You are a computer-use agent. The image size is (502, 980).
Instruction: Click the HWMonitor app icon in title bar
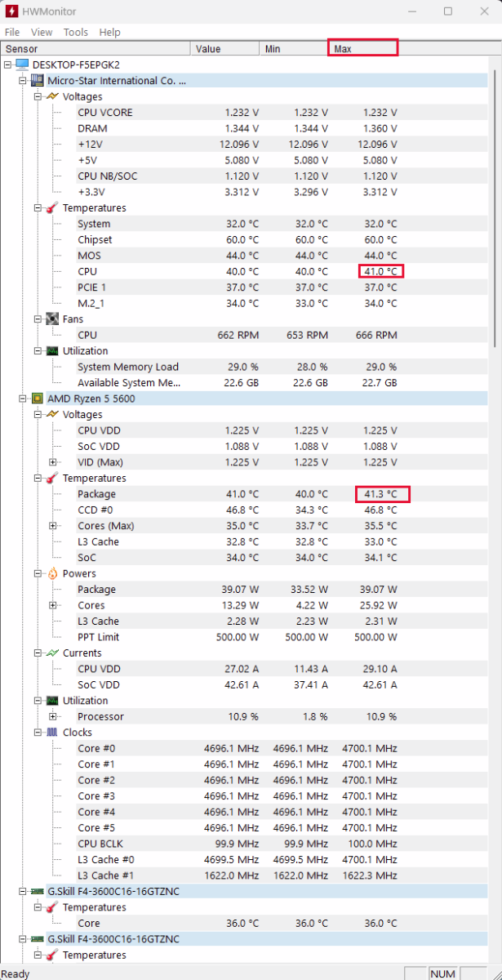coord(12,11)
